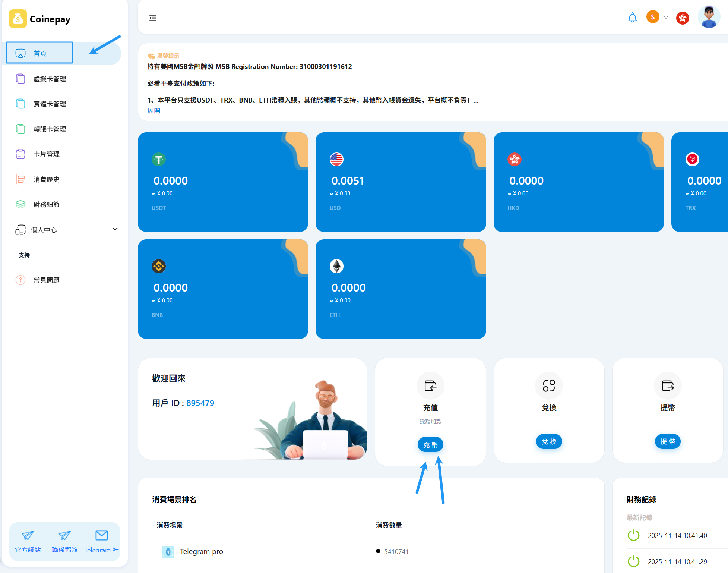Select the USDT balance card
Viewport: 728px width, 573px height.
223,182
